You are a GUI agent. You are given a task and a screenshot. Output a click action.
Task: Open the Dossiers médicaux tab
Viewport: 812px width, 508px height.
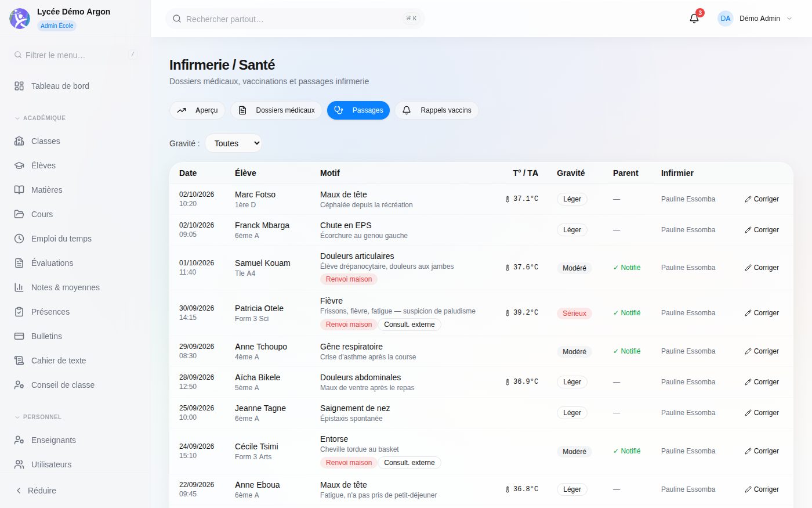(x=276, y=110)
